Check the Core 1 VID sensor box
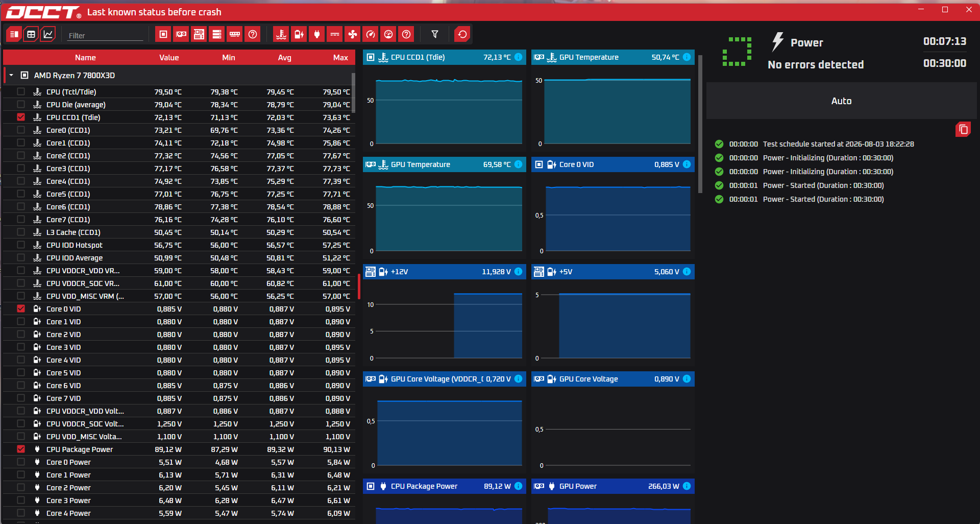Screen dimensions: 980x524 point(21,321)
